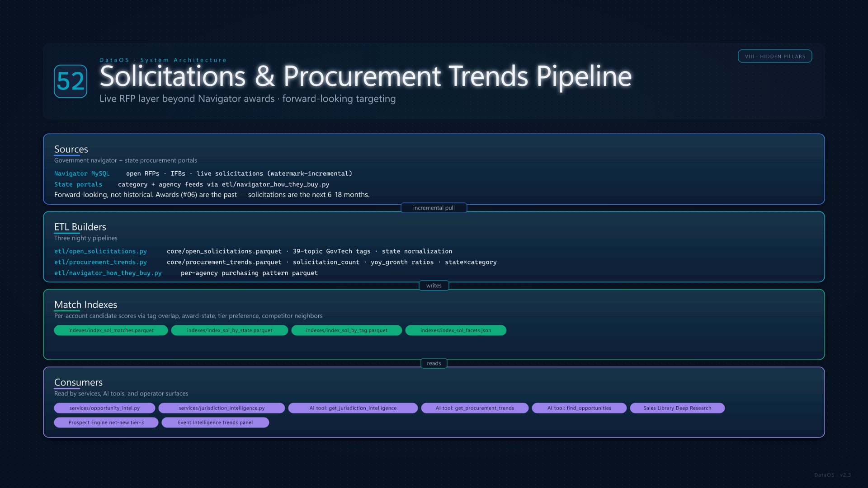This screenshot has width=868, height=488.
Task: Click services/opportunity_intel.py pill
Action: click(x=104, y=408)
